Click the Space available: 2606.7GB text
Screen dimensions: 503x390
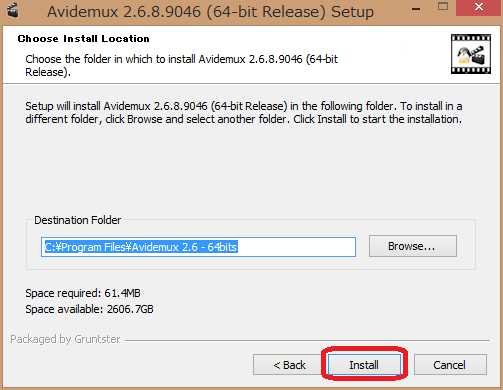click(89, 309)
